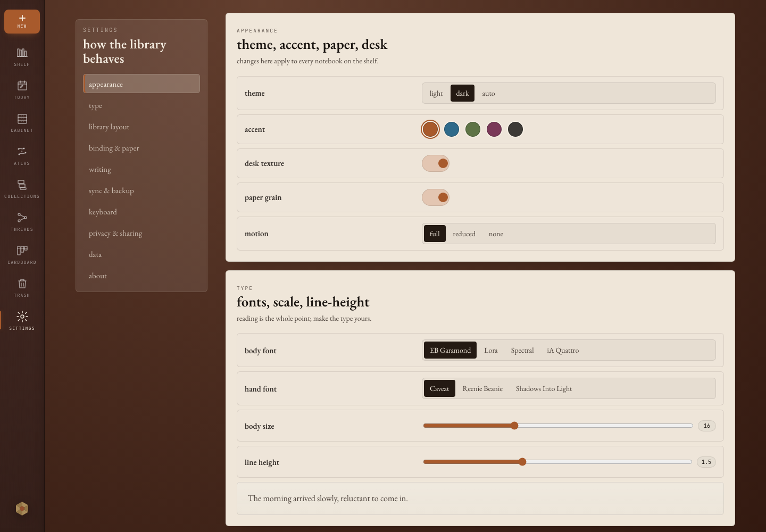Pick the charcoal accent color
This screenshot has width=766, height=532.
pos(515,129)
